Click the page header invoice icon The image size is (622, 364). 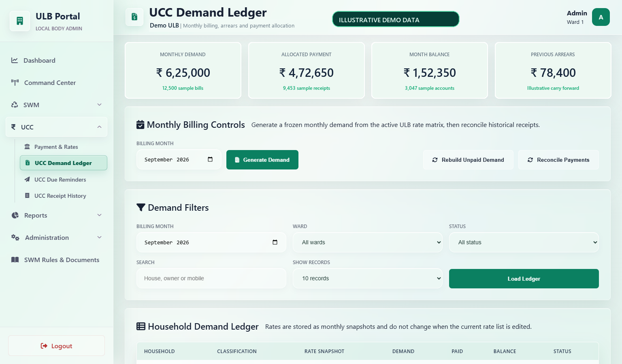[x=134, y=17]
